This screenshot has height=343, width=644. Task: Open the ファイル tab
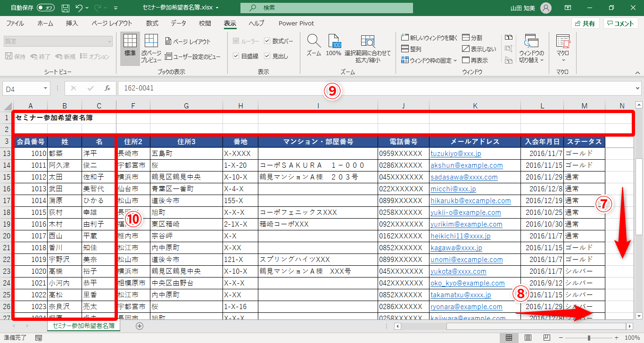pyautogui.click(x=15, y=24)
